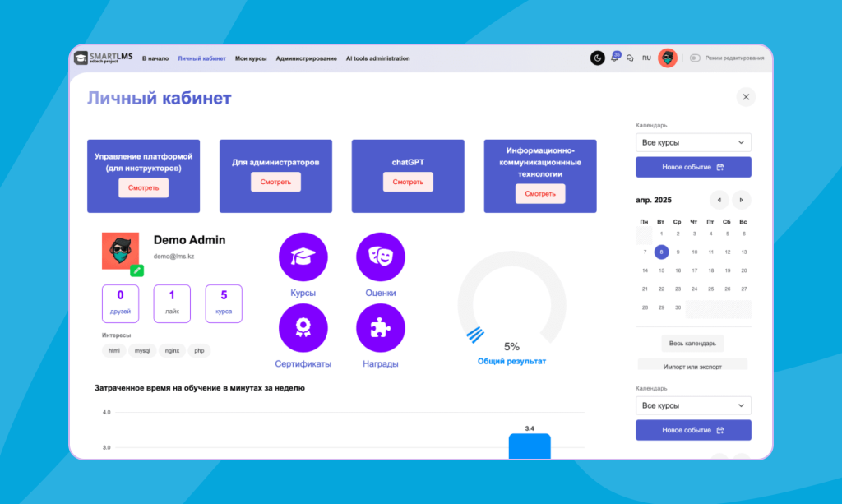
Task: Open Мои курсы menu item
Action: [x=251, y=58]
